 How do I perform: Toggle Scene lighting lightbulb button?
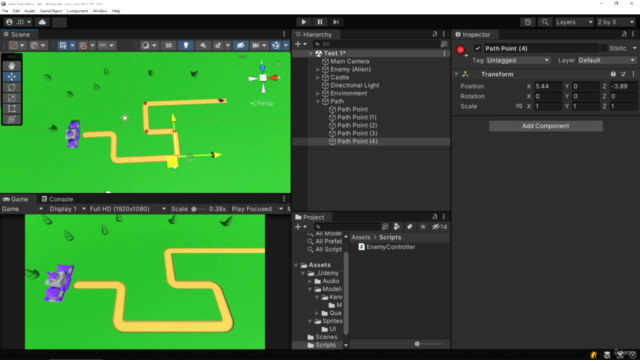[x=186, y=45]
